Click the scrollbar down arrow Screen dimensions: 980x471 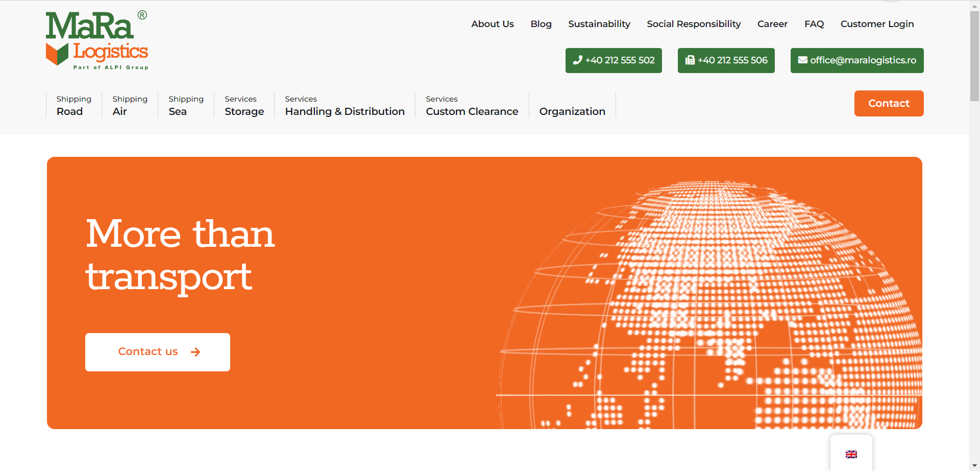[974, 466]
